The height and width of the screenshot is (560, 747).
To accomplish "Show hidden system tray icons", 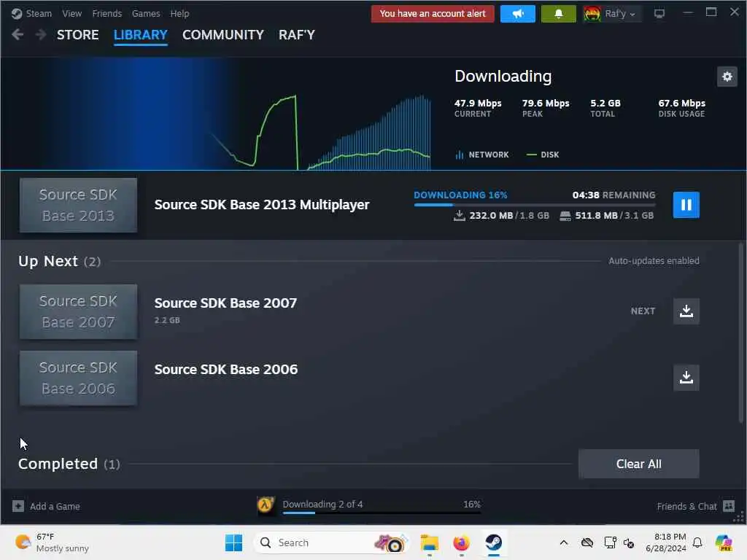I will (x=564, y=542).
